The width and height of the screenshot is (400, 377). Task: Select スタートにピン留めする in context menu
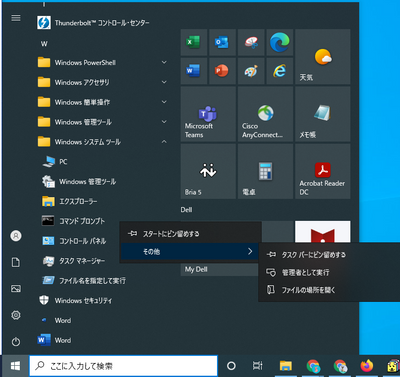190,234
